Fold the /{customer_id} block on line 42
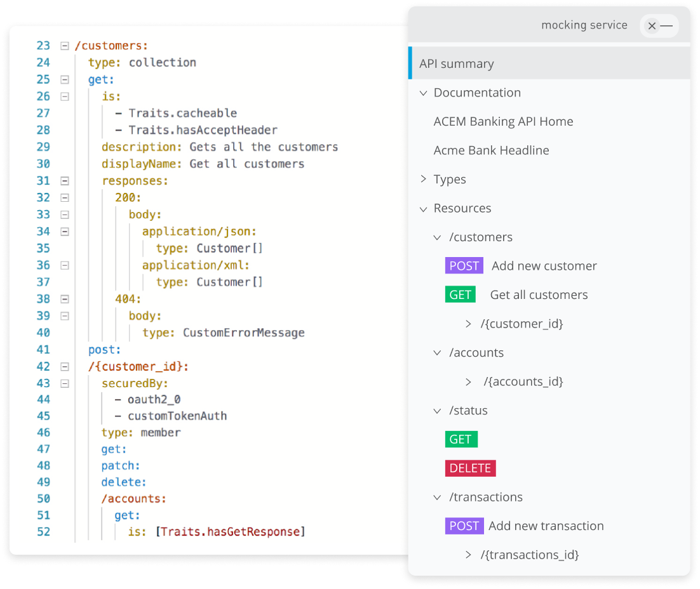700x589 pixels. point(64,366)
